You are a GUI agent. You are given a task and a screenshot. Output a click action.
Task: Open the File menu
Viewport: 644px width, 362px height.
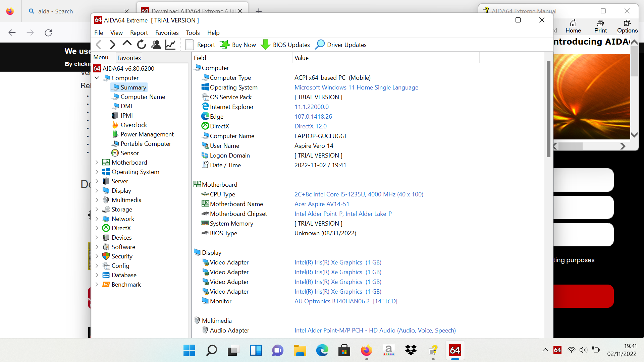[99, 33]
